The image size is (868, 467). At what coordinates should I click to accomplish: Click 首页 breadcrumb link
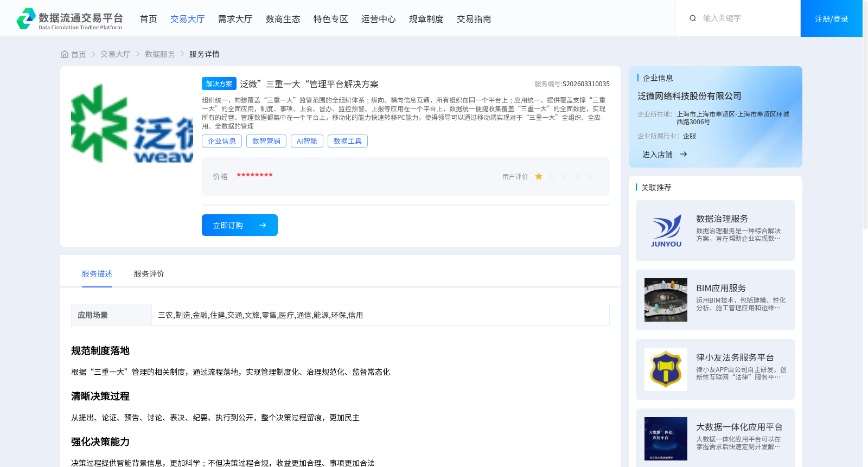point(79,54)
